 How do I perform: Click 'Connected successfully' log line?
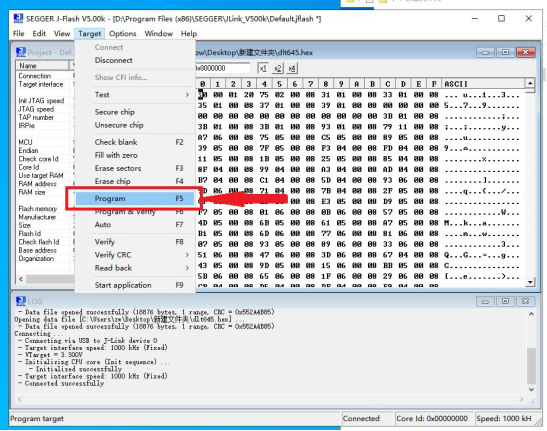point(61,383)
